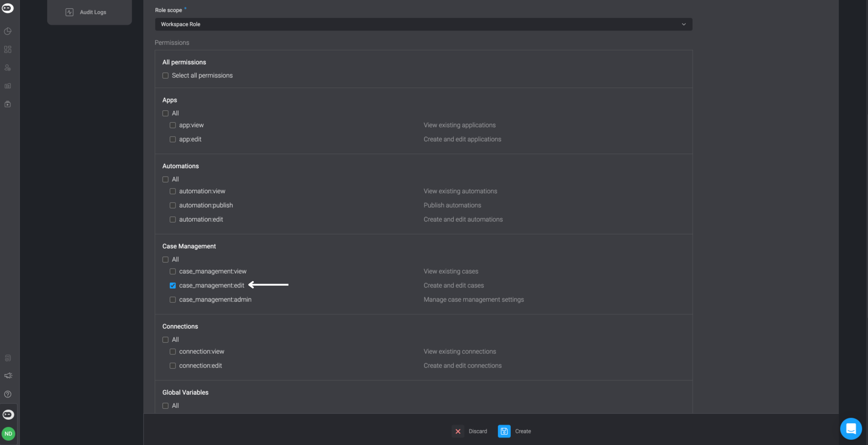Viewport: 868px width, 445px height.
Task: Open the blue chat support bubble
Action: click(851, 429)
